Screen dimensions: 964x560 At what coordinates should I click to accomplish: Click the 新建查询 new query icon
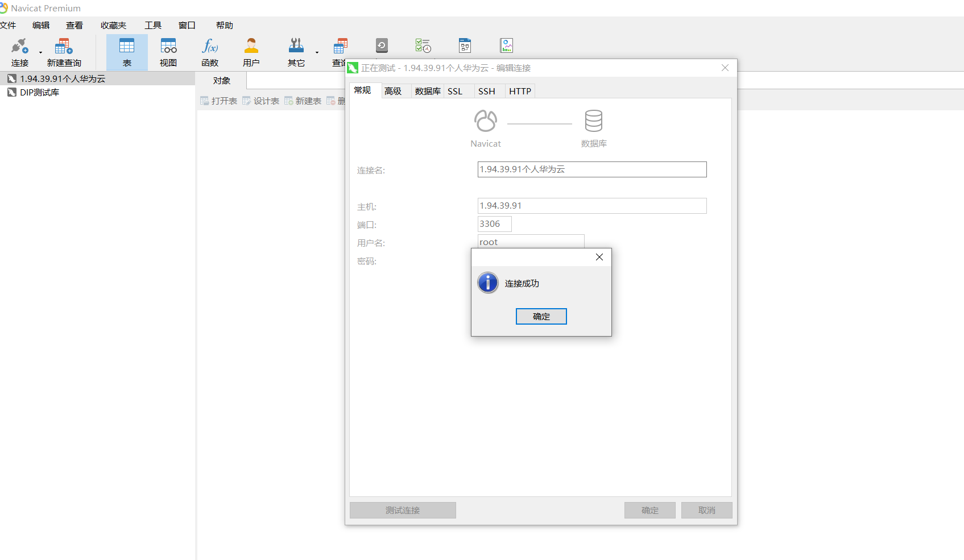pyautogui.click(x=64, y=52)
